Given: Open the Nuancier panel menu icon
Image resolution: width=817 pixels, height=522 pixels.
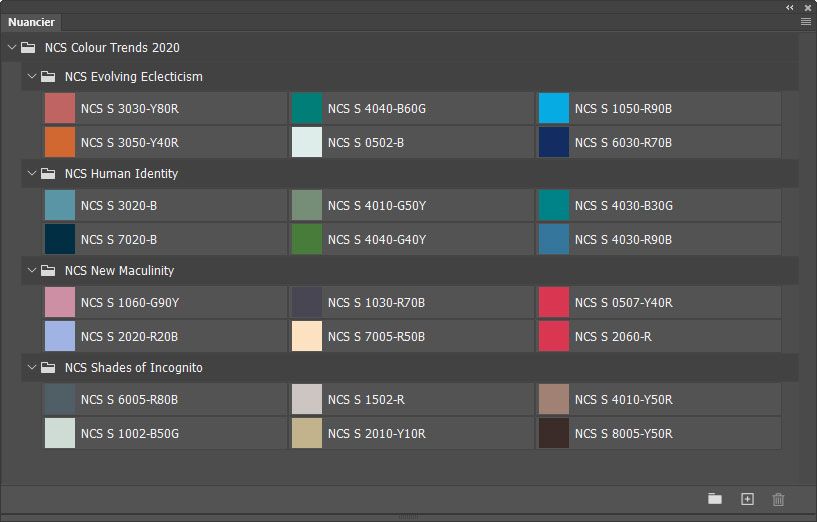Looking at the screenshot, I should pyautogui.click(x=806, y=22).
